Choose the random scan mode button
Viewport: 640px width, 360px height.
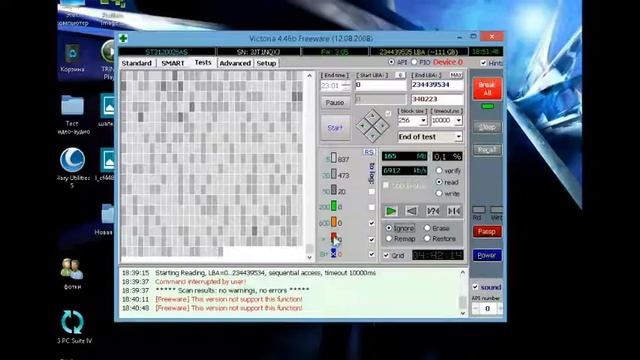click(433, 211)
